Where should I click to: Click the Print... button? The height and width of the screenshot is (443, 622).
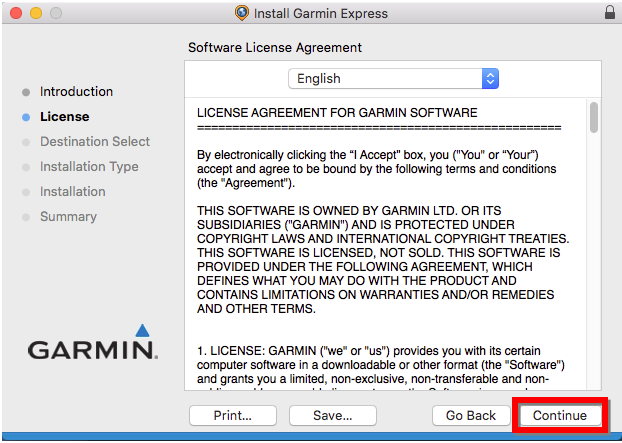point(233,416)
